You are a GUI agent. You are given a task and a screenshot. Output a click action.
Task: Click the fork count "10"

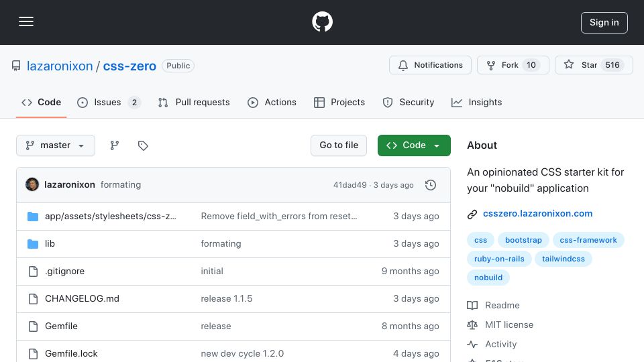point(531,65)
